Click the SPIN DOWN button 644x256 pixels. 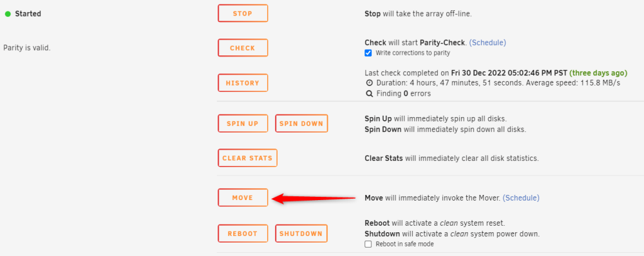301,123
